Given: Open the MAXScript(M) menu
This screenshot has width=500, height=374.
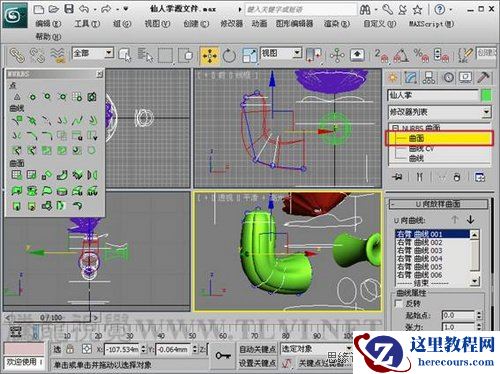Looking at the screenshot, I should click(431, 24).
